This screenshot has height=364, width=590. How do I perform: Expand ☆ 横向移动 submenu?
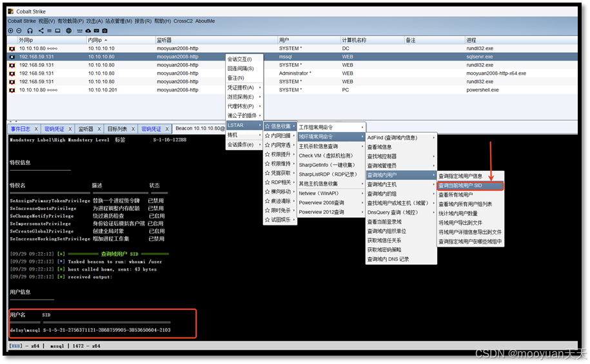coord(280,191)
